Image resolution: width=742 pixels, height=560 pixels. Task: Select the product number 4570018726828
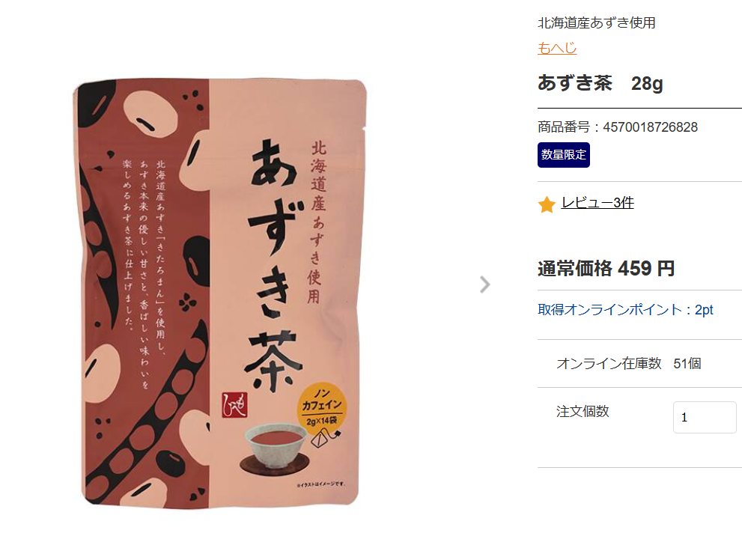(x=650, y=127)
